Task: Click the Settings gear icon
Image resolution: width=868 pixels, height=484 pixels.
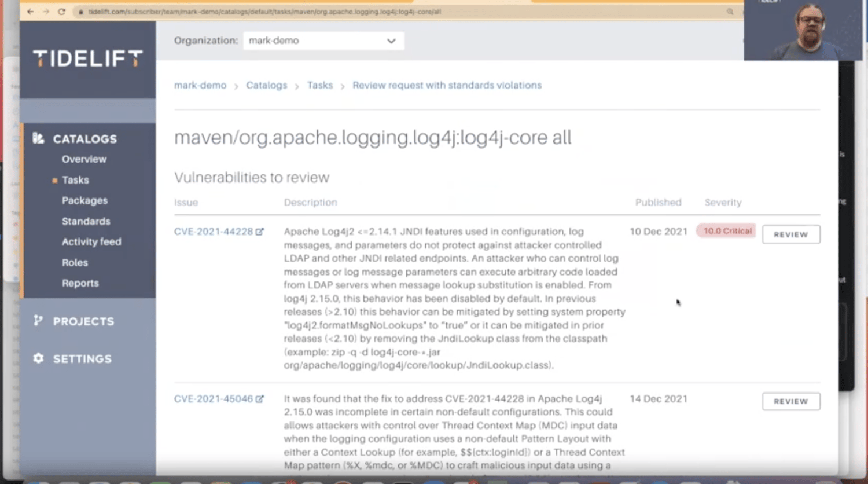Action: [x=38, y=358]
